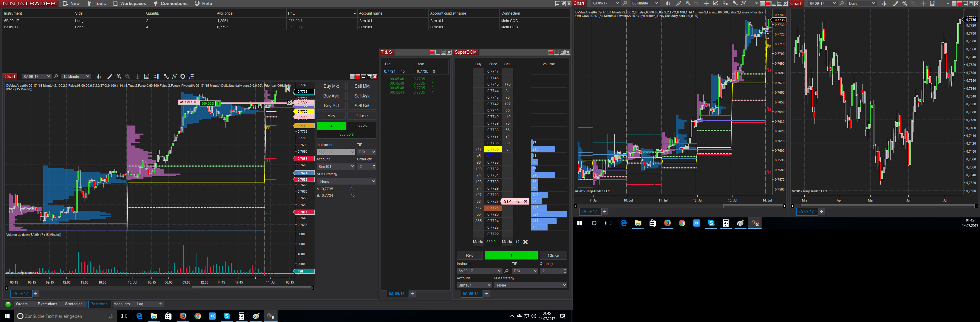Open Indicators dialog in 15 Minute chart
The width and height of the screenshot is (980, 322).
pyautogui.click(x=166, y=76)
